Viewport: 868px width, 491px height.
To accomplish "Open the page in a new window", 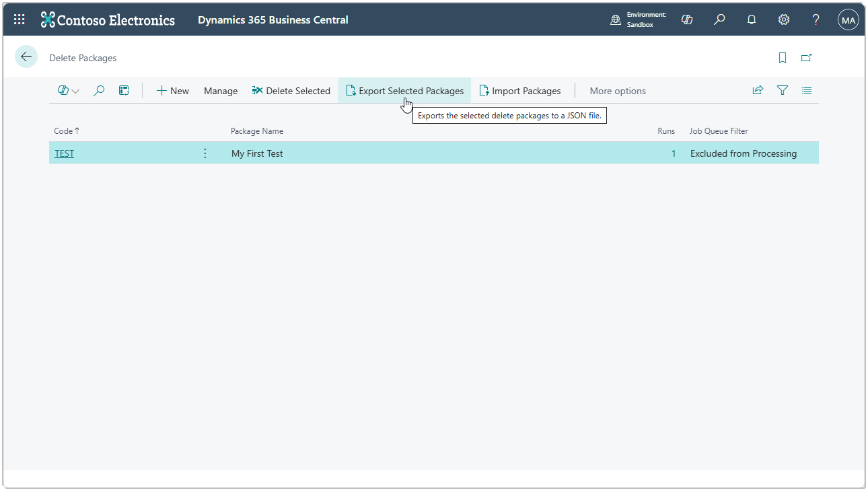I will [x=807, y=56].
